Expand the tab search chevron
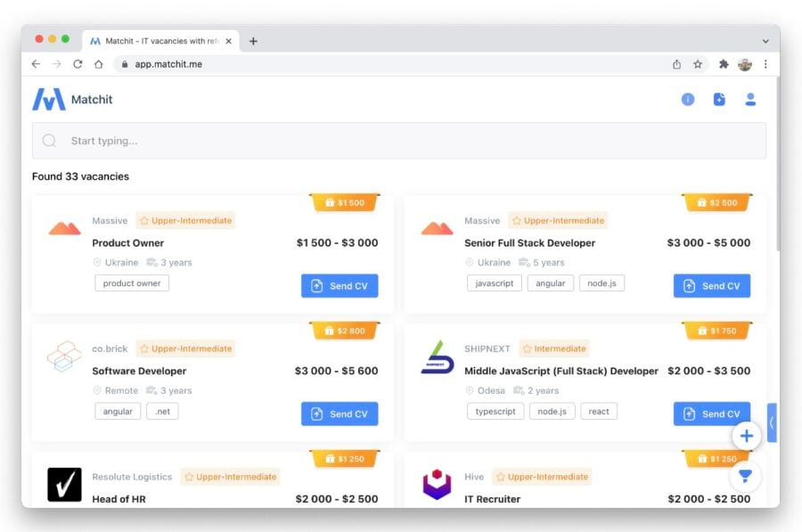The width and height of the screenshot is (802, 532). pos(765,41)
